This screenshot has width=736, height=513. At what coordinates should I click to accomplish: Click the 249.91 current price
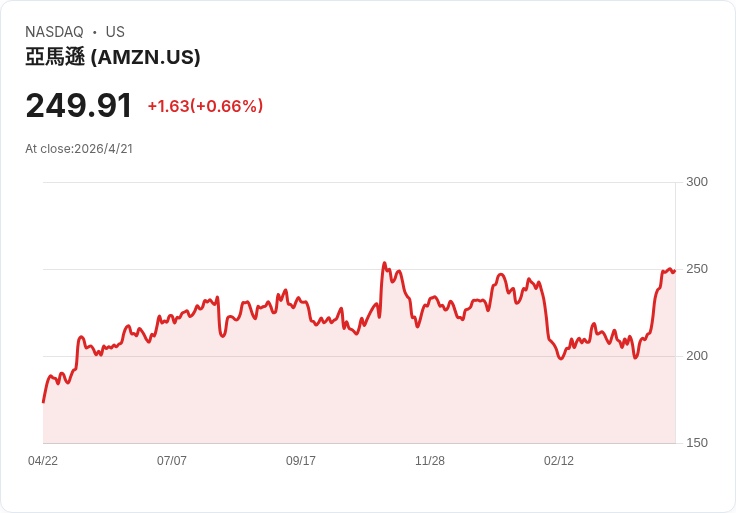click(79, 106)
